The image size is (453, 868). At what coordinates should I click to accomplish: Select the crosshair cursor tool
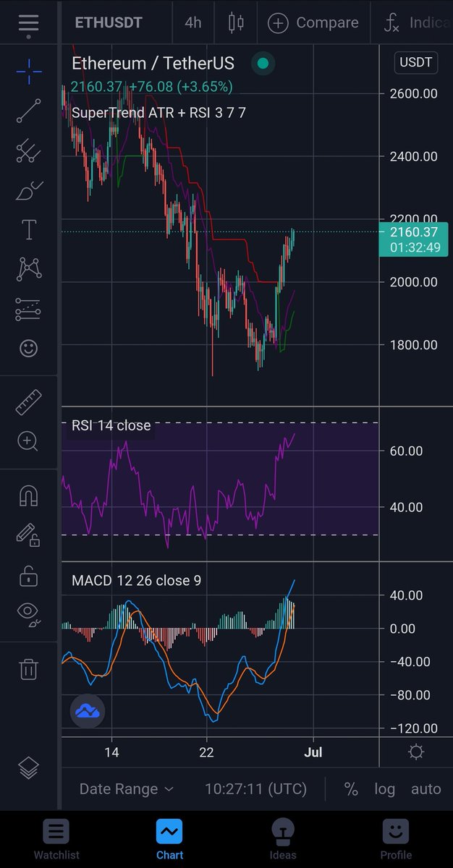pyautogui.click(x=28, y=71)
